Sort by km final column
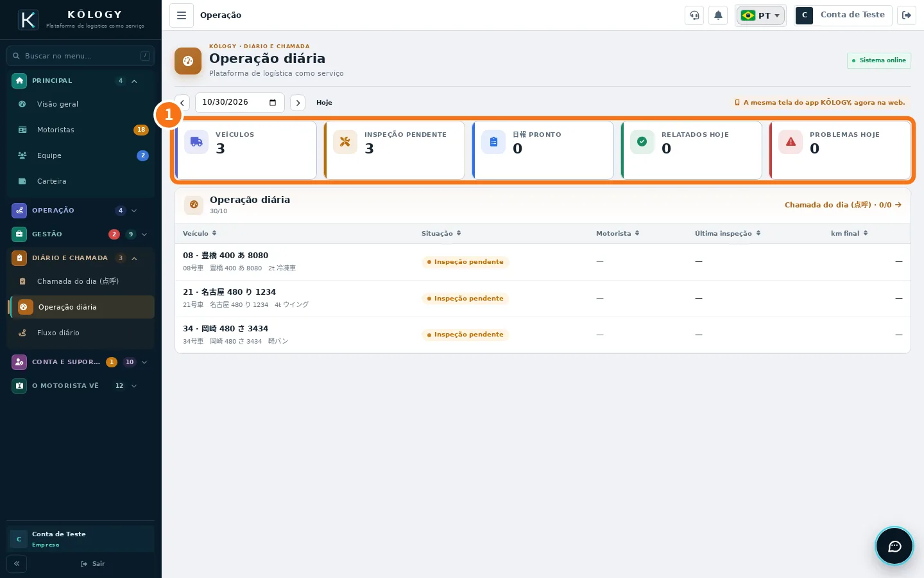 point(849,234)
